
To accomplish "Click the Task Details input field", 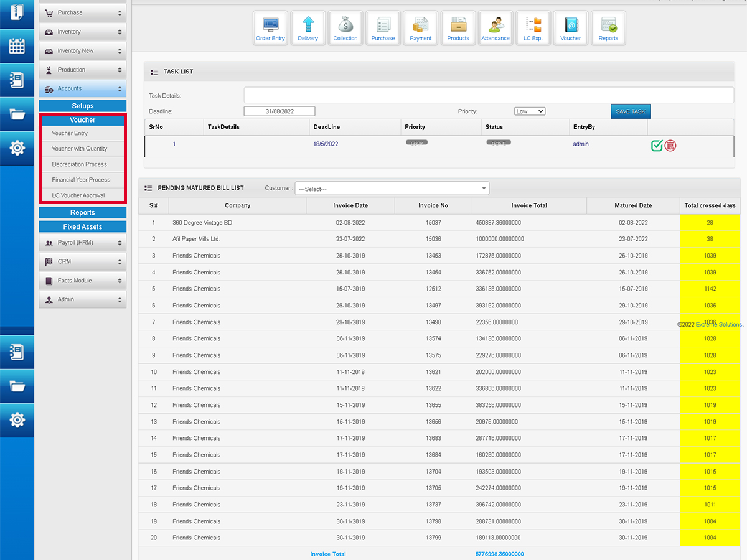I will tap(489, 95).
